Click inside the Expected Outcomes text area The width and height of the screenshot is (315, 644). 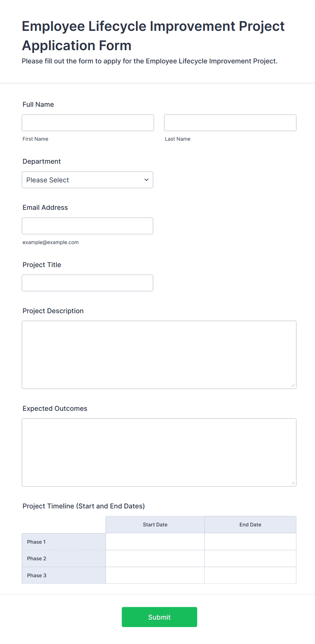(x=159, y=452)
